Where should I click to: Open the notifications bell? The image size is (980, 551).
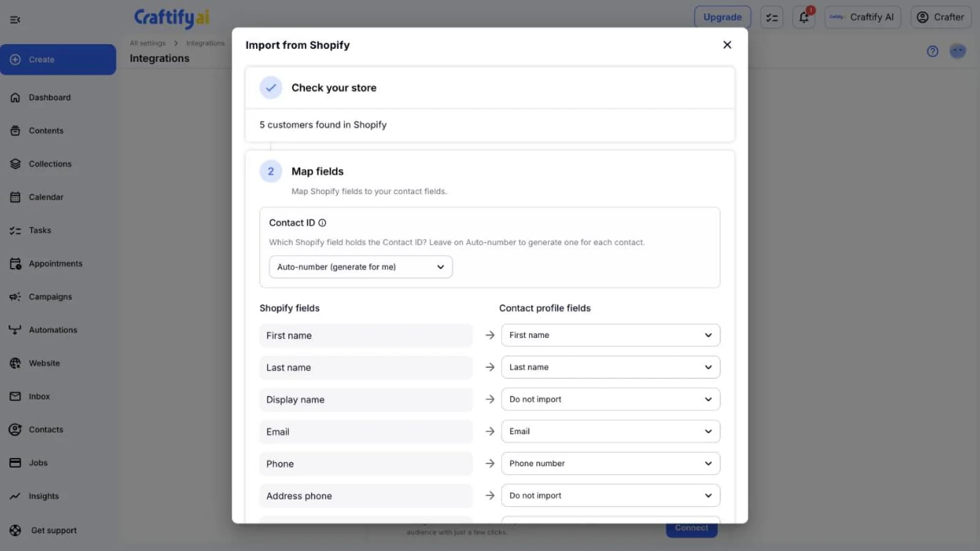pyautogui.click(x=804, y=17)
